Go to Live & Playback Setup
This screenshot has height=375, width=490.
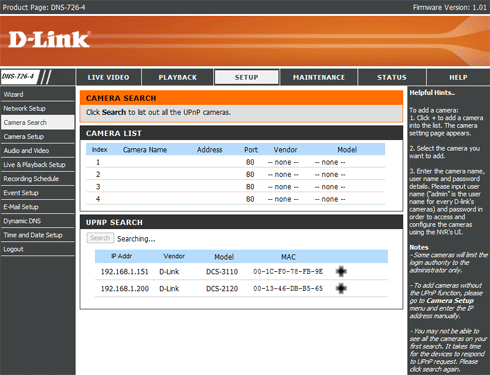[37, 165]
